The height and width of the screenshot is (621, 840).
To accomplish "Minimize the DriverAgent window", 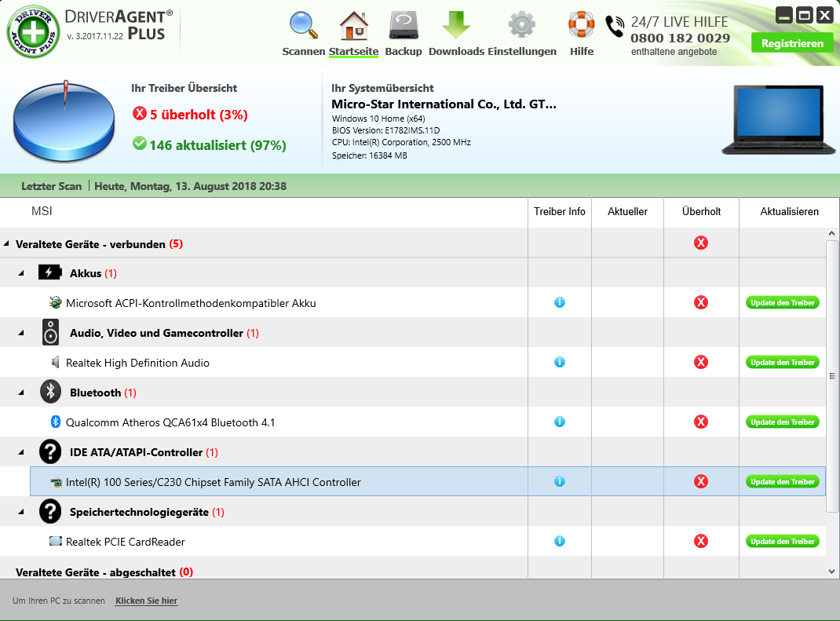I will coord(784,15).
